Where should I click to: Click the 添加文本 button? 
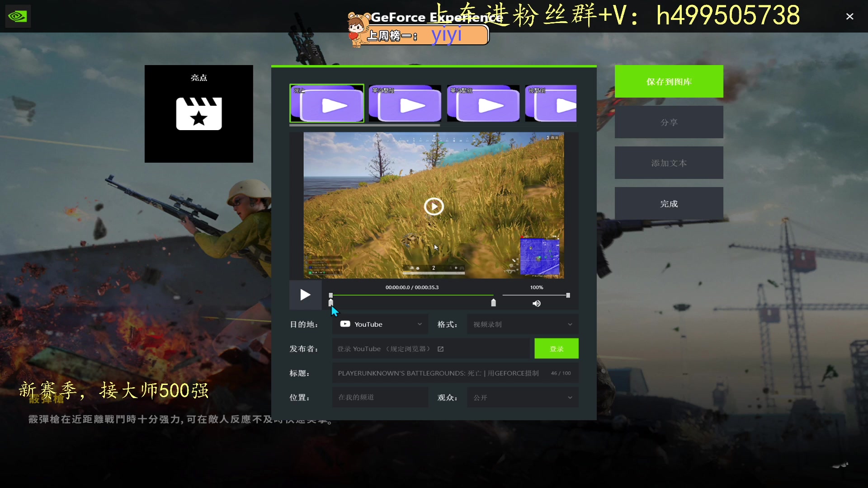point(669,163)
